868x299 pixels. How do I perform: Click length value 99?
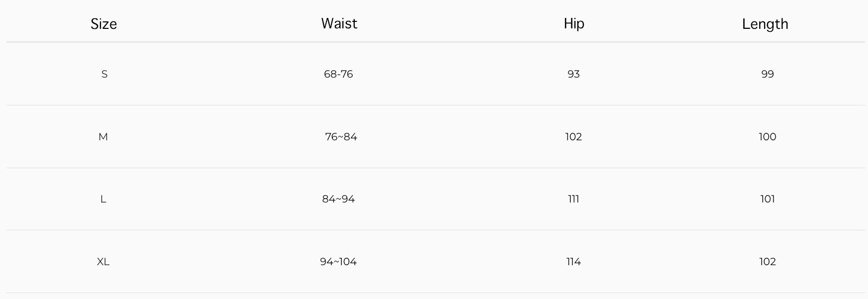[x=767, y=74]
